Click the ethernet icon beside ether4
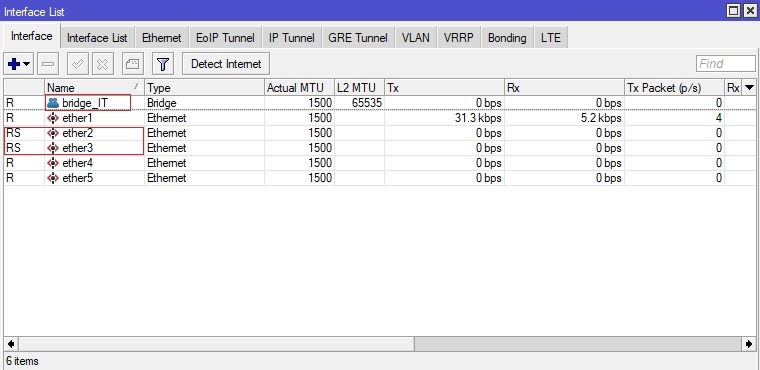The height and width of the screenshot is (370, 760). 53,163
